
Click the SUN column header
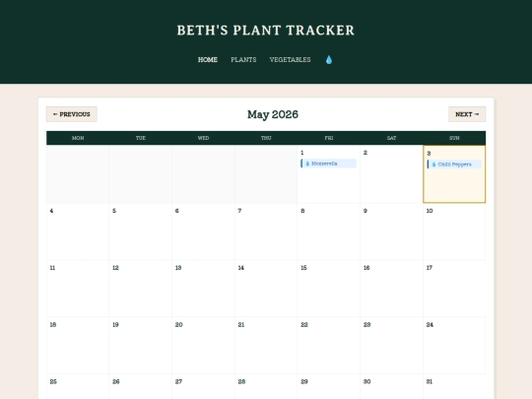454,138
